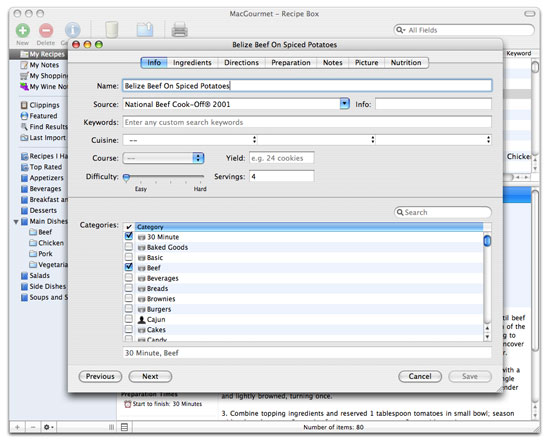Screen dimensions: 550x444
Task: Open the Course dropdown
Action: (x=163, y=158)
